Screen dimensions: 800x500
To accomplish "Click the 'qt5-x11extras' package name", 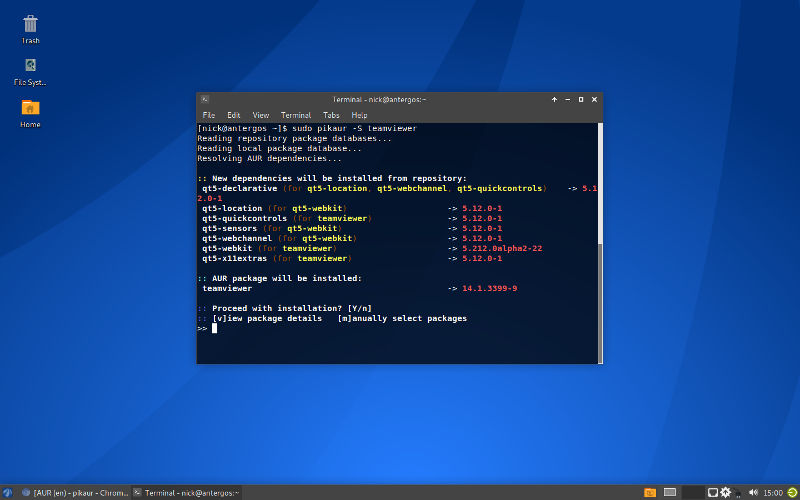I will [x=235, y=258].
